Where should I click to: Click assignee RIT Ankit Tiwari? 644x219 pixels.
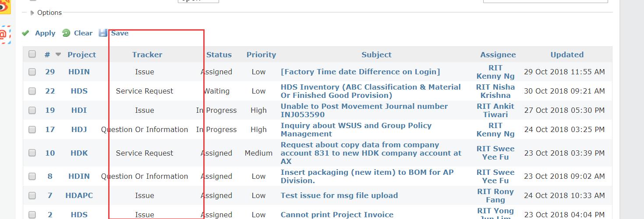tap(495, 110)
